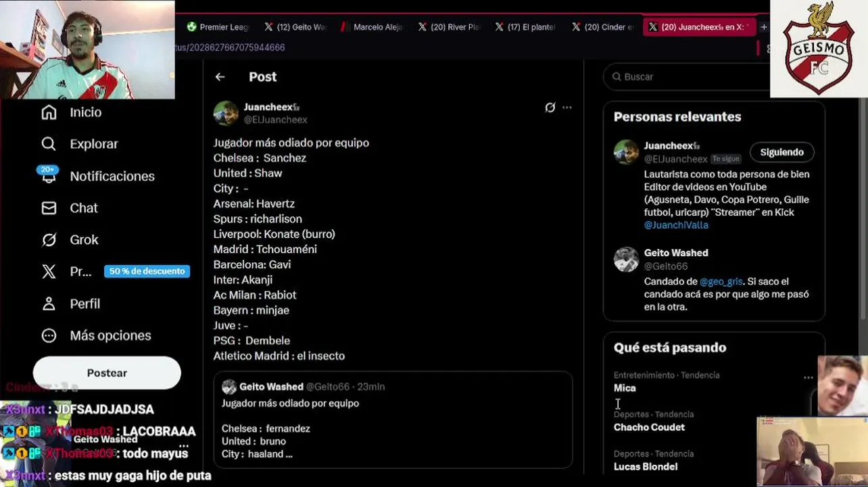Open the three-dot menu on the post
The height and width of the screenshot is (487, 868).
[567, 108]
